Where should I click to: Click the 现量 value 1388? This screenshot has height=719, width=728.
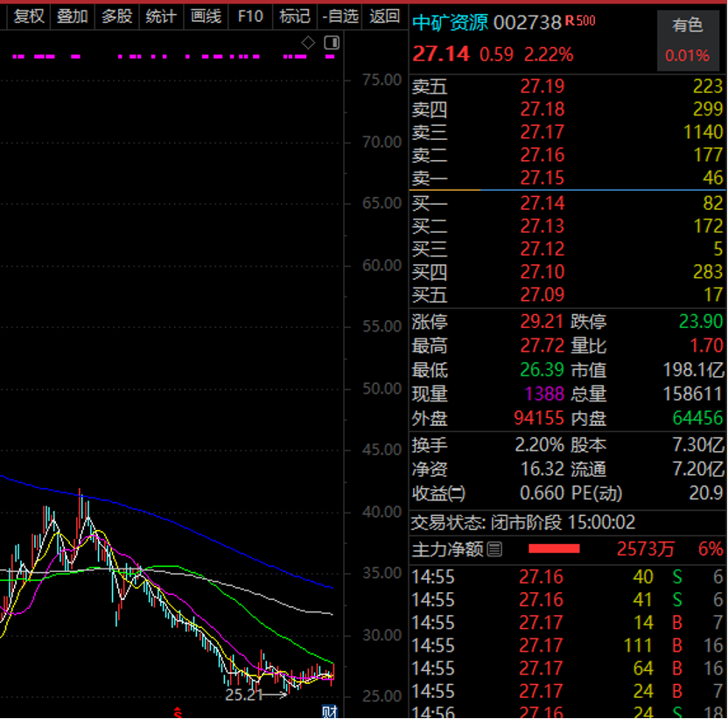click(543, 394)
